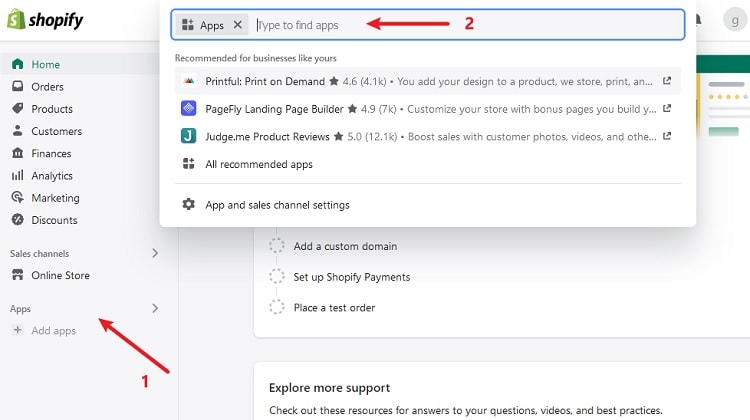Image resolution: width=750 pixels, height=420 pixels.
Task: Toggle the Place a test order circle
Action: tap(276, 307)
